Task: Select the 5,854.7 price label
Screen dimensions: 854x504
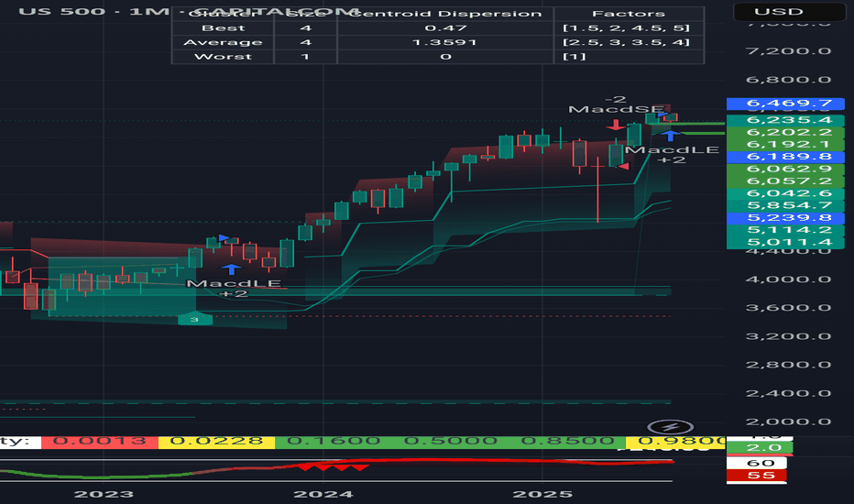Action: (x=785, y=205)
